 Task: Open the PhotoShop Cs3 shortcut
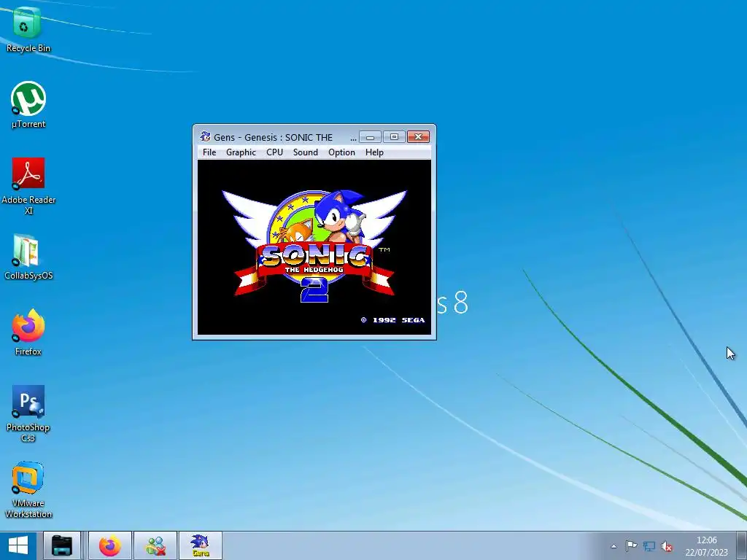28,413
